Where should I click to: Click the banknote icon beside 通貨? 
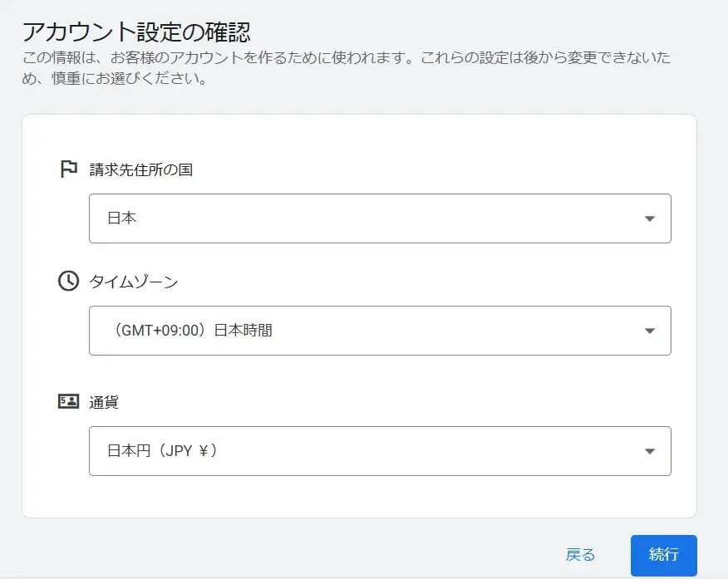(69, 401)
